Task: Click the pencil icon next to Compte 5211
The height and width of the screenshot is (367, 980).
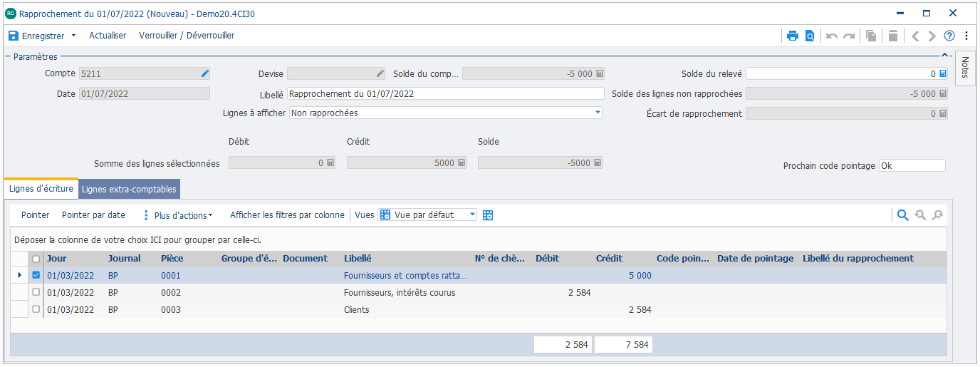Action: pyautogui.click(x=205, y=73)
